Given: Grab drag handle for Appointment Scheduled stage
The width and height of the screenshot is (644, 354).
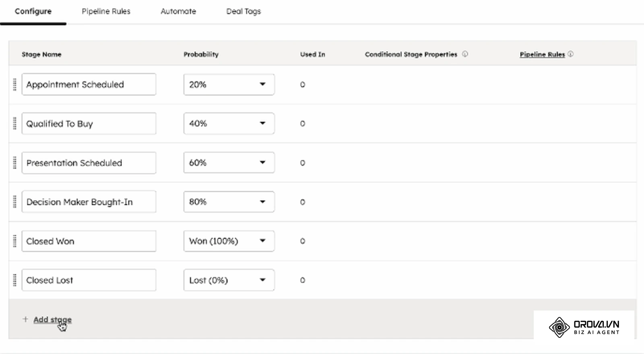Looking at the screenshot, I should pyautogui.click(x=15, y=85).
